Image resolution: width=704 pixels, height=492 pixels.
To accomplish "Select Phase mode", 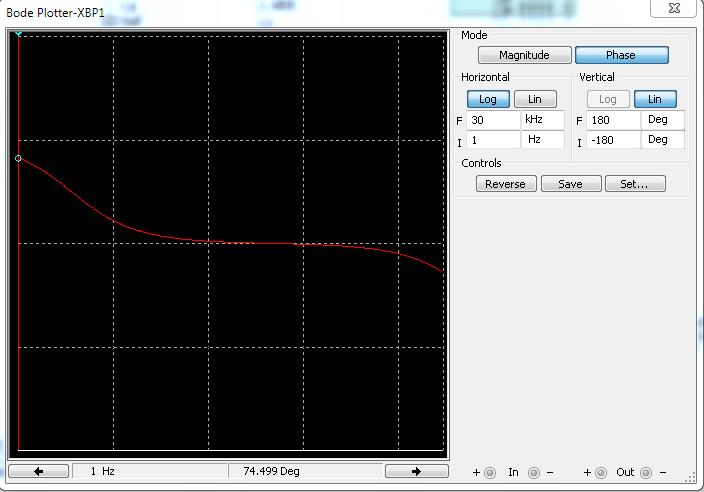I will pos(621,56).
